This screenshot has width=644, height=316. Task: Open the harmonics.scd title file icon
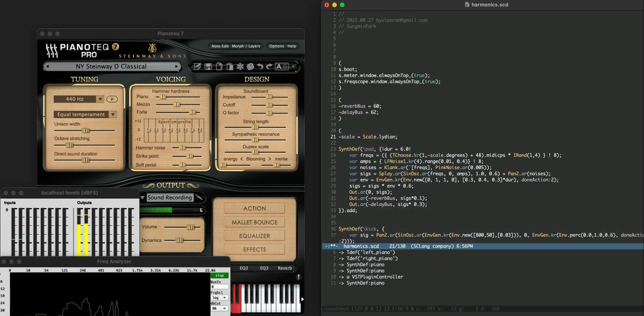(467, 4)
